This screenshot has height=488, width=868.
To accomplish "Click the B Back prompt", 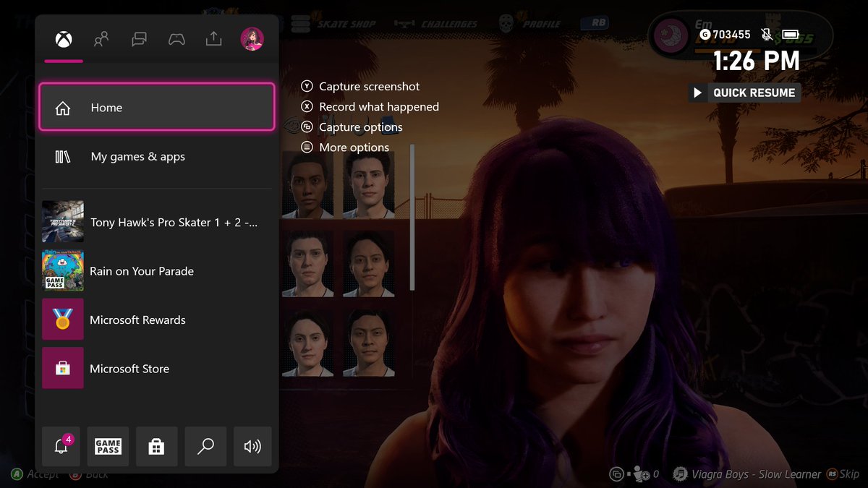I will 89,474.
